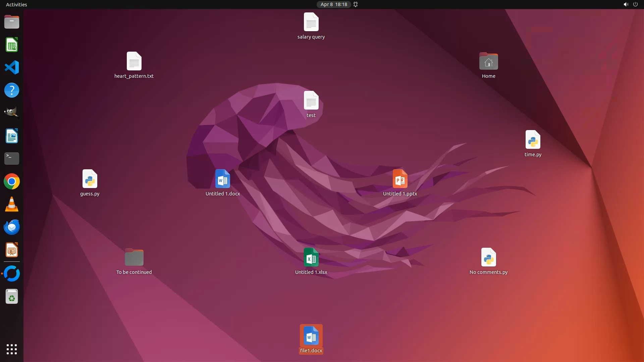This screenshot has width=644, height=362.
Task: Show Applications grid button
Action: point(12,349)
